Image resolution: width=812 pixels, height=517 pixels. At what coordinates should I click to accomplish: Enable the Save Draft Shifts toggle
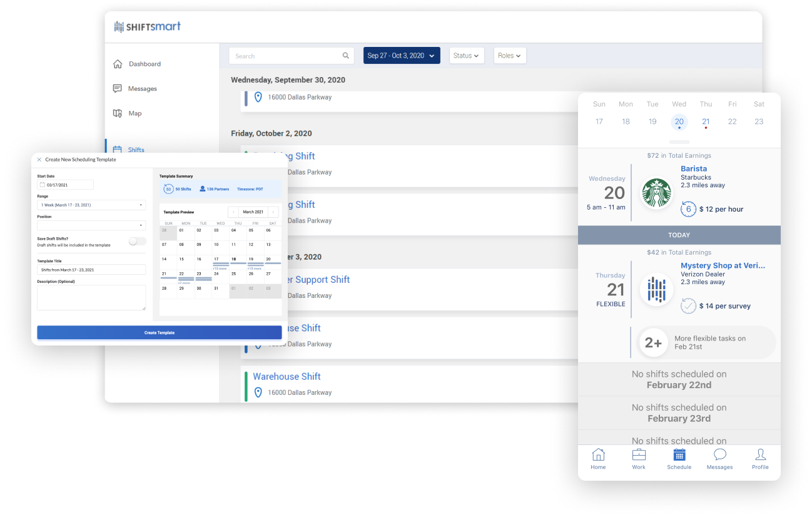tap(136, 241)
